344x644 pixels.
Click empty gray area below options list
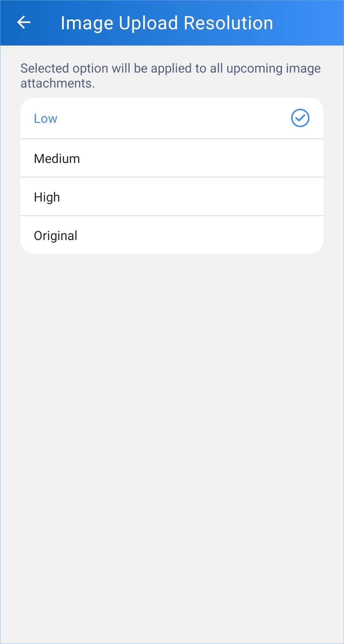coord(172,446)
